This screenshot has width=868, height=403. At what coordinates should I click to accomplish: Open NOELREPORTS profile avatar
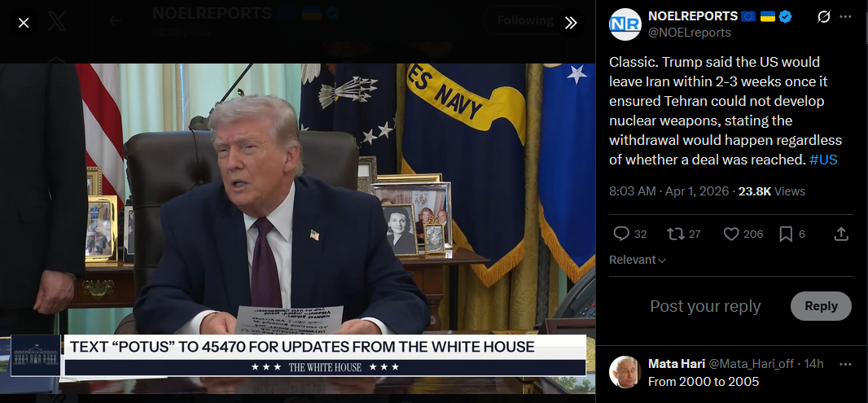point(625,24)
